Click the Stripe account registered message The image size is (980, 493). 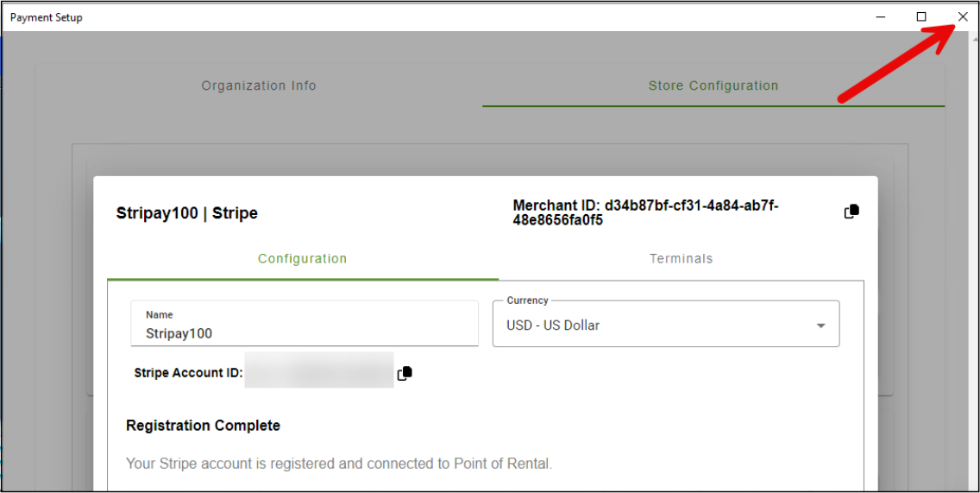pos(338,464)
